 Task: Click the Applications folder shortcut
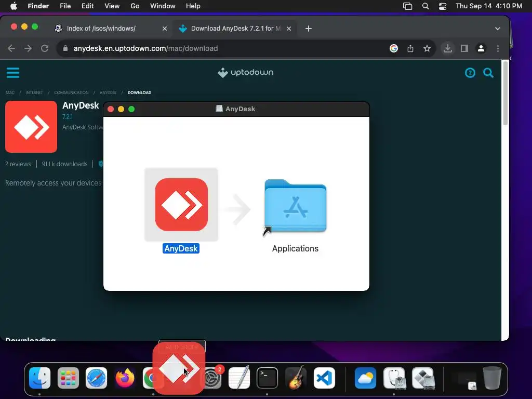[295, 206]
